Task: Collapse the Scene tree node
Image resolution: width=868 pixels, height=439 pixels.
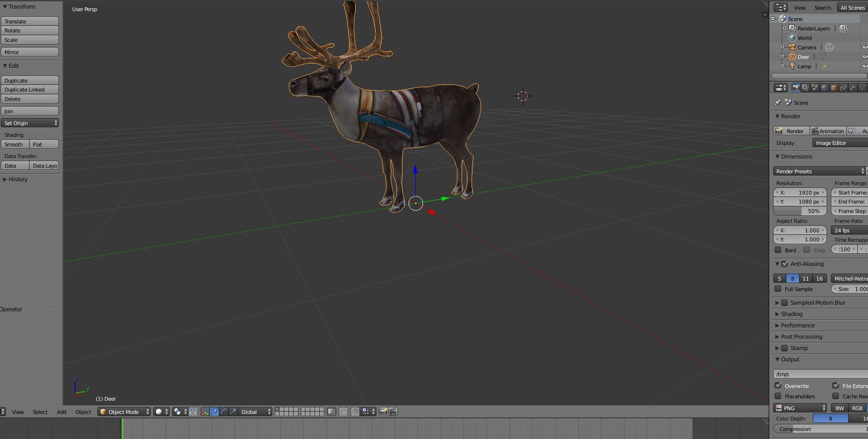Action: tap(773, 19)
